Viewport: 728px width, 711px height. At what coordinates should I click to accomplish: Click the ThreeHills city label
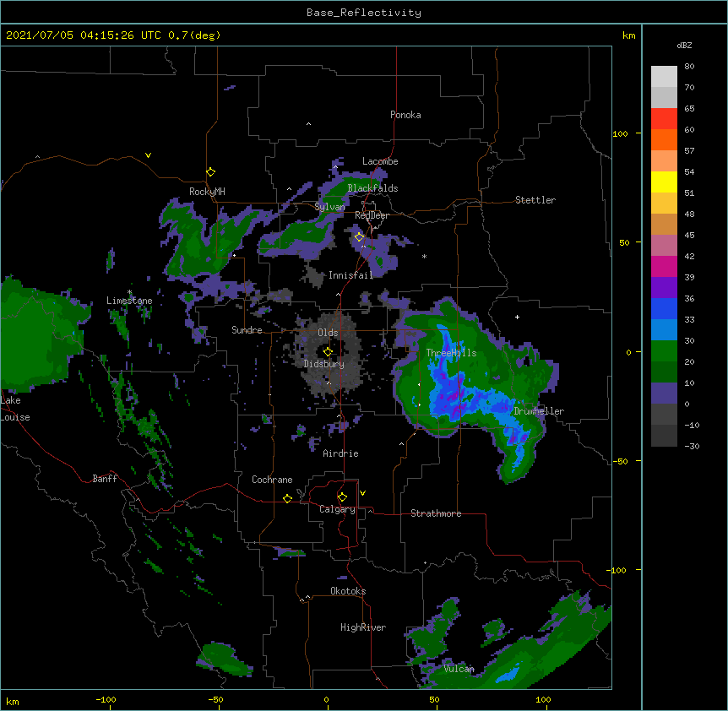tap(451, 353)
